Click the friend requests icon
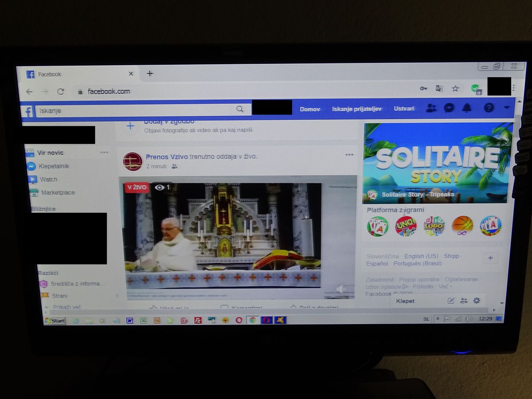 coord(430,108)
